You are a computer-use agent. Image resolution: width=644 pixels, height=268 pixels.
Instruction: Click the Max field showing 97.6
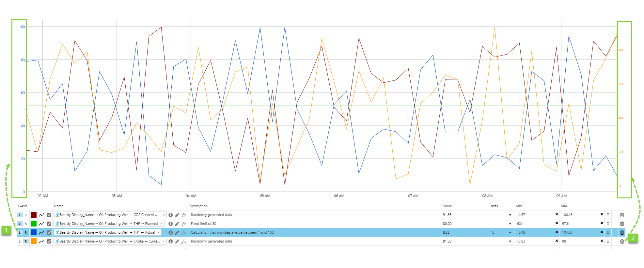(580, 224)
